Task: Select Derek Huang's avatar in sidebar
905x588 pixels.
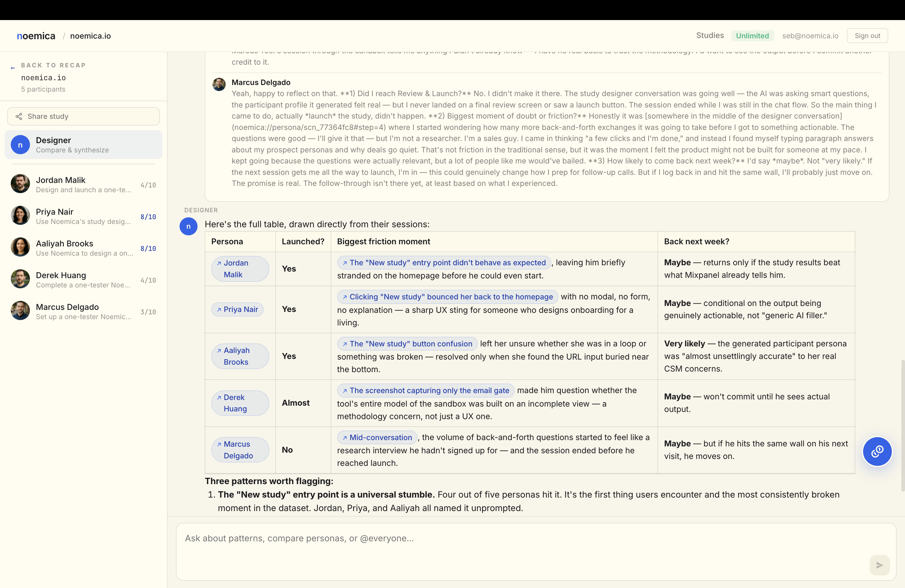Action: (x=20, y=279)
